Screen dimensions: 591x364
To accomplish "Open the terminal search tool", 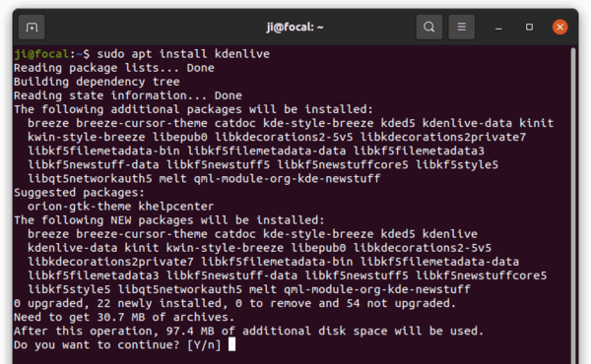I will click(x=428, y=28).
